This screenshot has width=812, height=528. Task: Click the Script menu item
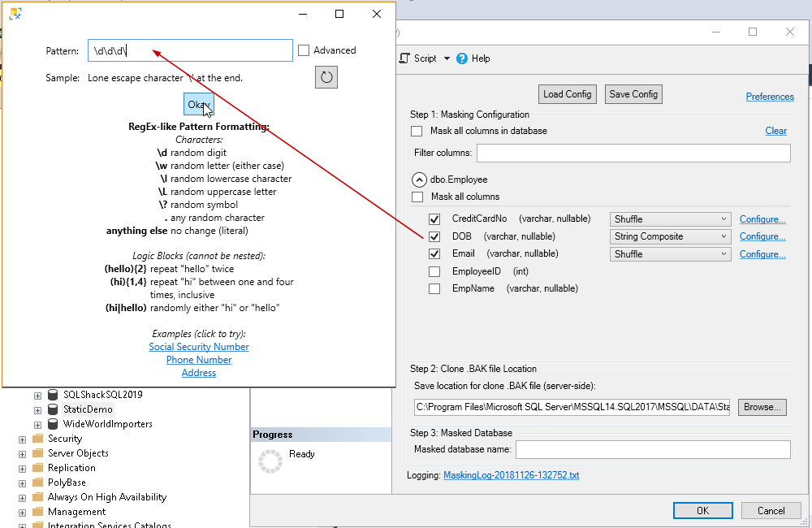[x=425, y=58]
